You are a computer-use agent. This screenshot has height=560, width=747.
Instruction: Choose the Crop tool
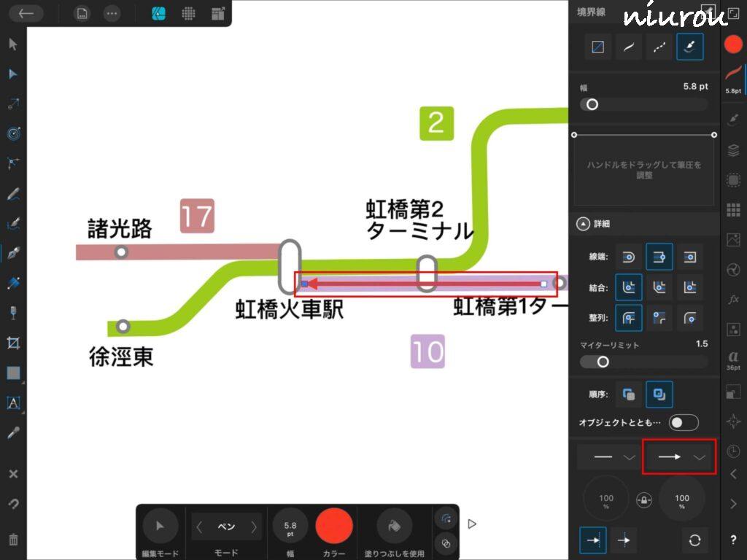pos(13,343)
